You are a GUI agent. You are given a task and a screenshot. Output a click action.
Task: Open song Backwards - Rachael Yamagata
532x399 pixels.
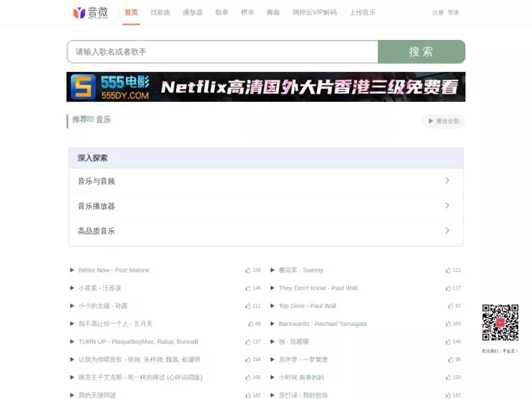tap(323, 324)
